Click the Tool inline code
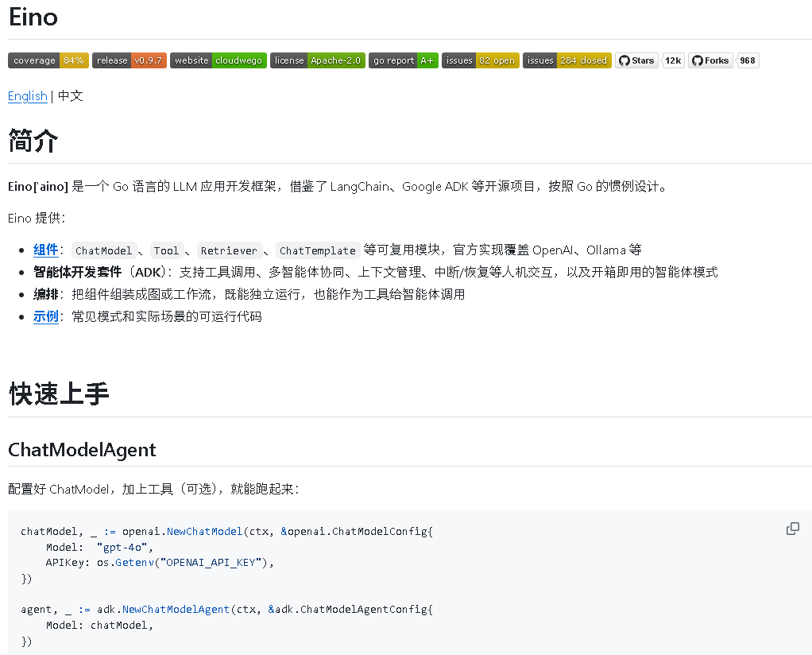Screen dimensions: 812x655 pyautogui.click(x=166, y=251)
